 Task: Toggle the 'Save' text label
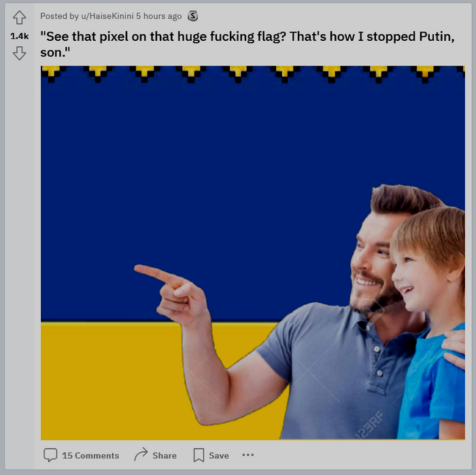(218, 456)
